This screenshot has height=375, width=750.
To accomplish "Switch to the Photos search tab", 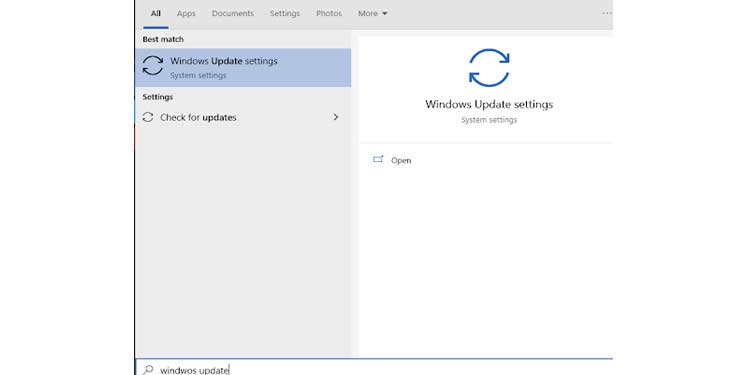I will tap(329, 13).
